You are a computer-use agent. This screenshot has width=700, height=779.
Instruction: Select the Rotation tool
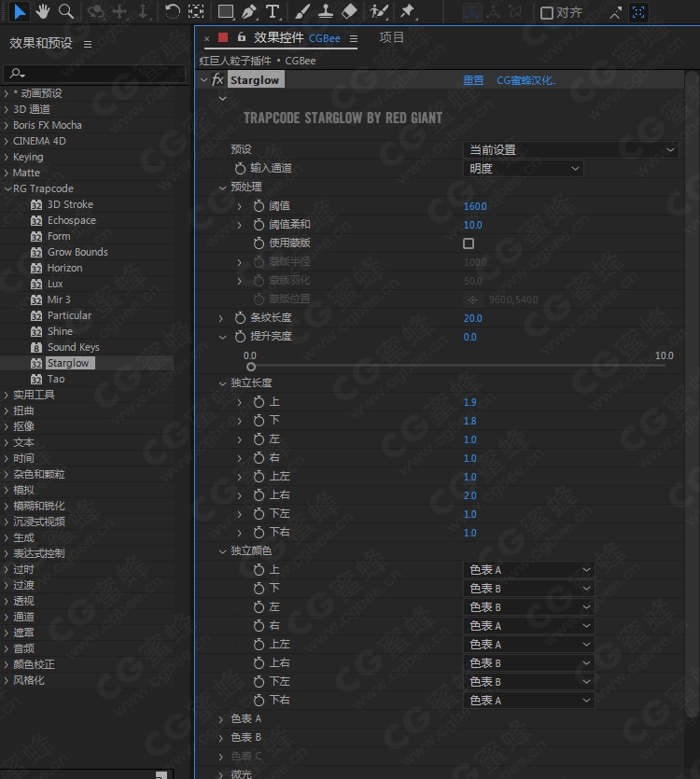tap(172, 11)
